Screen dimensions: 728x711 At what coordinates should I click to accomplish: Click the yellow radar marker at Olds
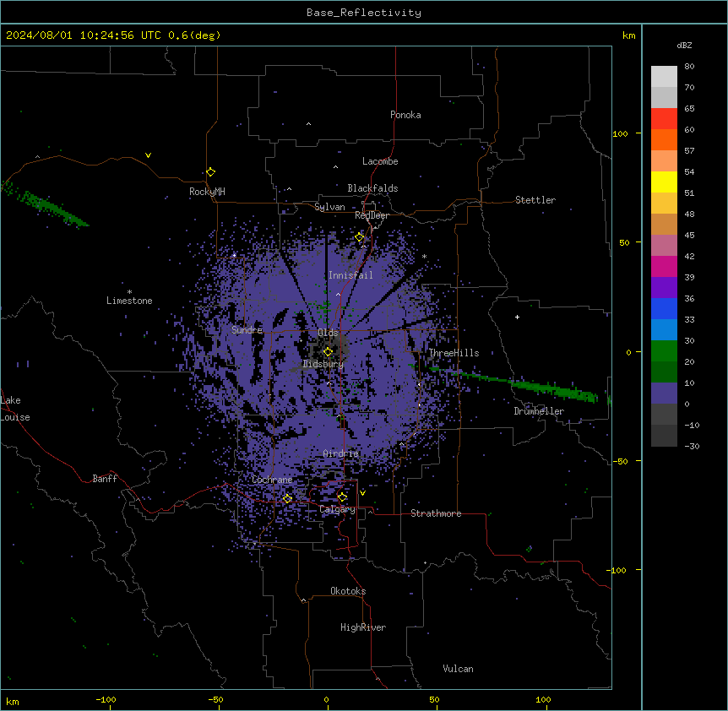tap(328, 351)
